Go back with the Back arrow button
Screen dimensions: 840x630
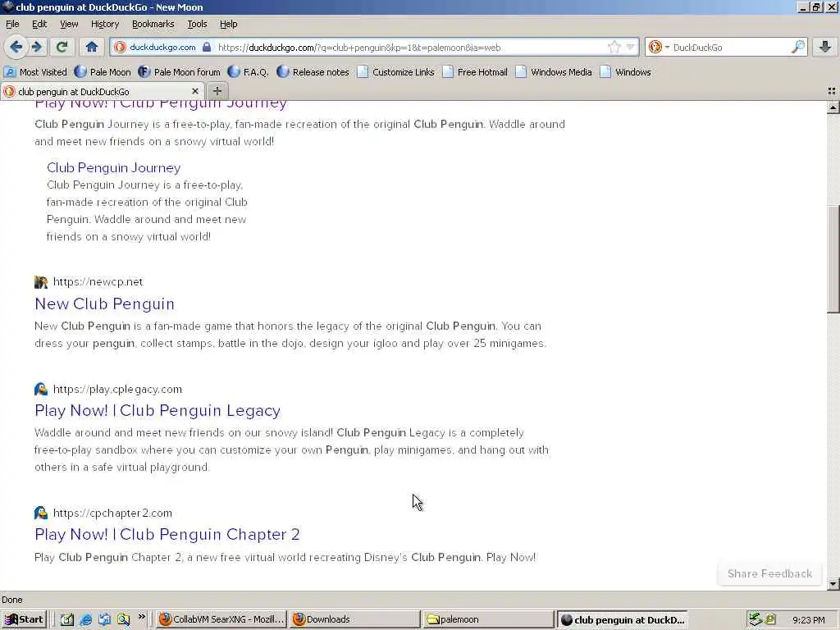pos(16,47)
